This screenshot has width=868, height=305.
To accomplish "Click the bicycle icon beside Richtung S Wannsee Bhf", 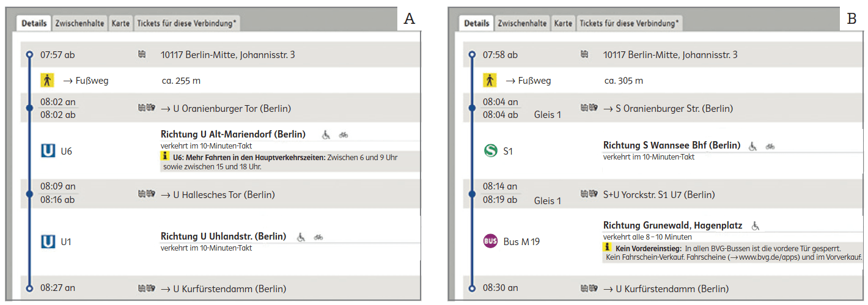I will 770,146.
